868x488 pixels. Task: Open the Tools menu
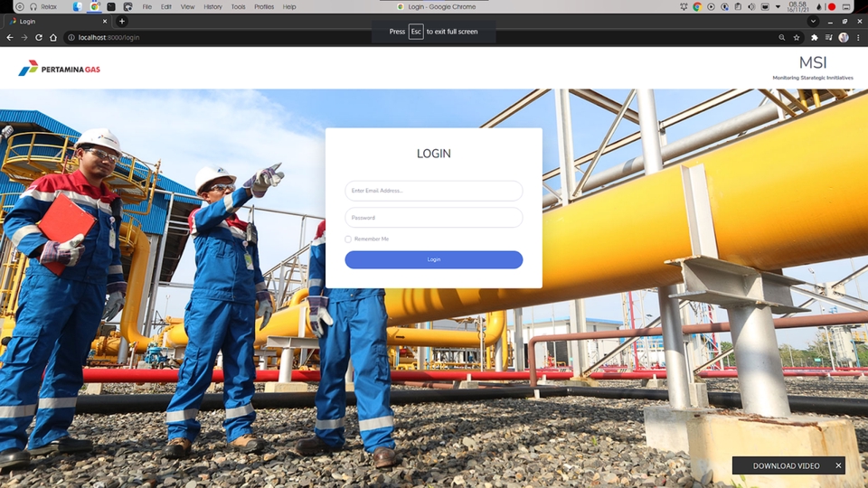pyautogui.click(x=238, y=7)
